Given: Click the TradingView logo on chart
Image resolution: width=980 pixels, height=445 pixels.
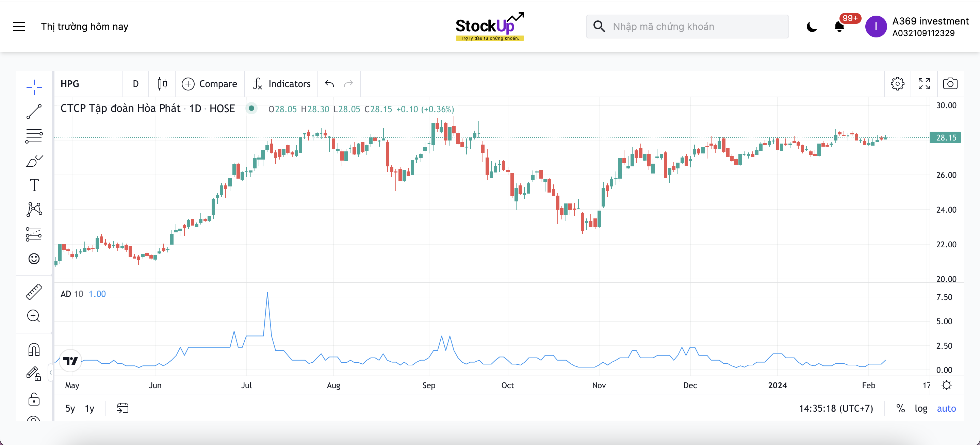Looking at the screenshot, I should click(70, 361).
